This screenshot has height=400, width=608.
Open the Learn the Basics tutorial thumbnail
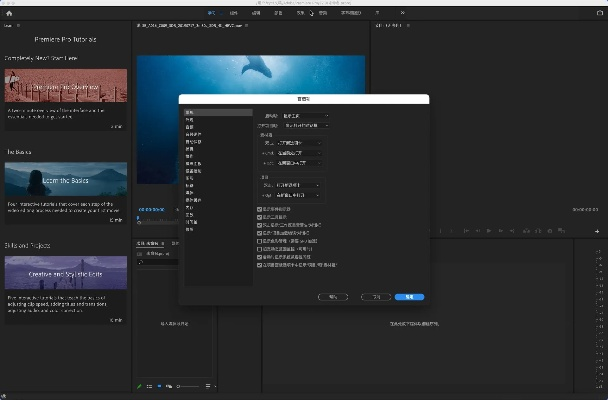click(x=66, y=179)
